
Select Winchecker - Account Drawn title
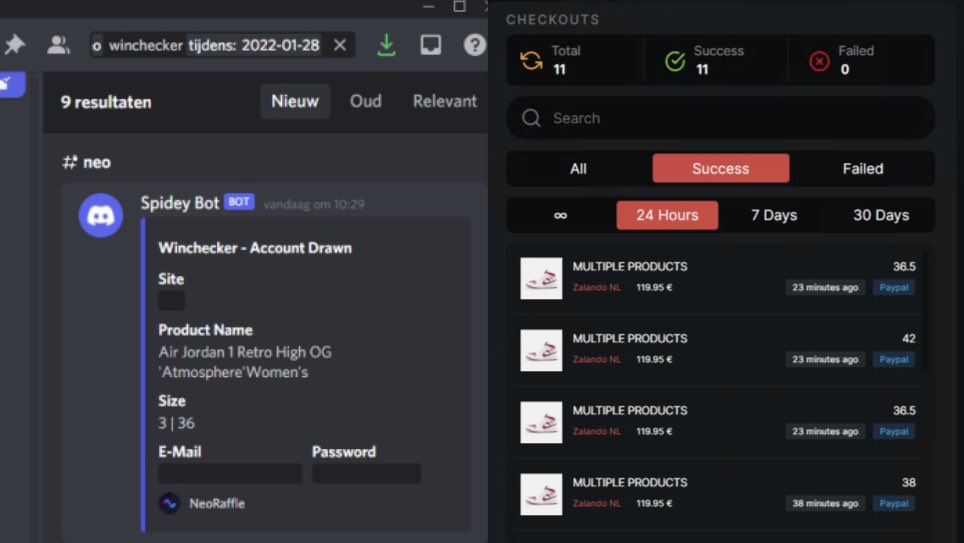[255, 248]
